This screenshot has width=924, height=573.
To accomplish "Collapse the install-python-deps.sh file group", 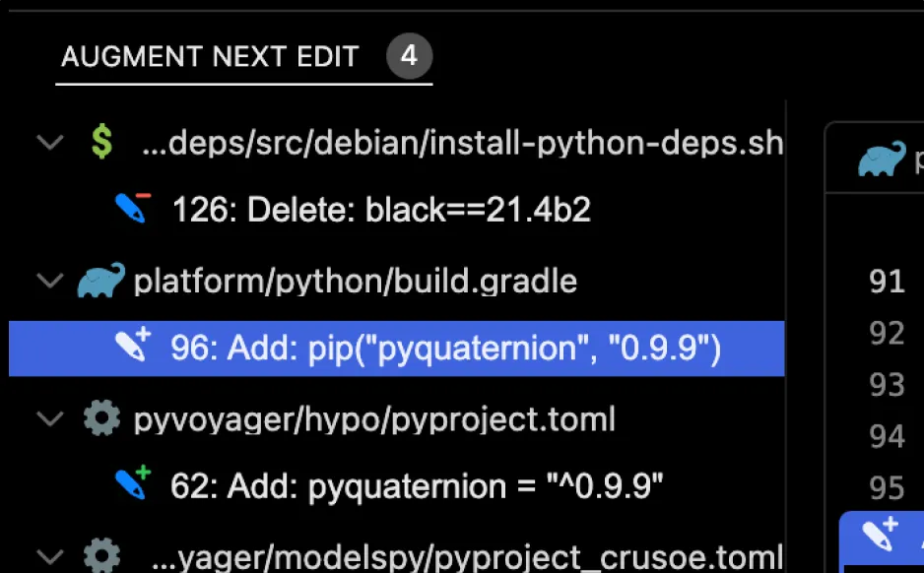I will (x=48, y=143).
